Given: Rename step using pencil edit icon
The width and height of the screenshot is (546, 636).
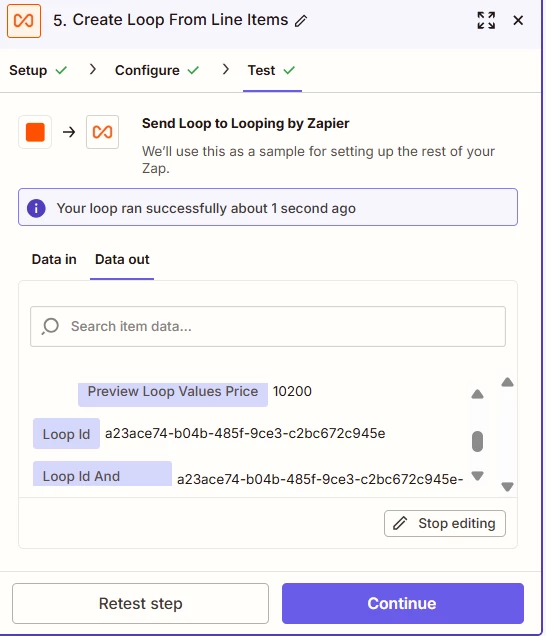Looking at the screenshot, I should (x=301, y=21).
